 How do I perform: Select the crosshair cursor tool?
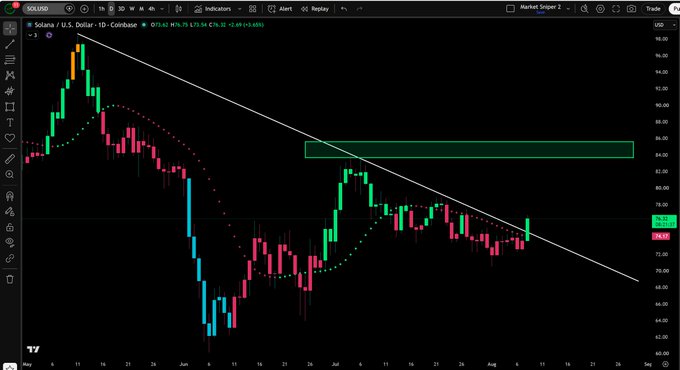click(10, 28)
